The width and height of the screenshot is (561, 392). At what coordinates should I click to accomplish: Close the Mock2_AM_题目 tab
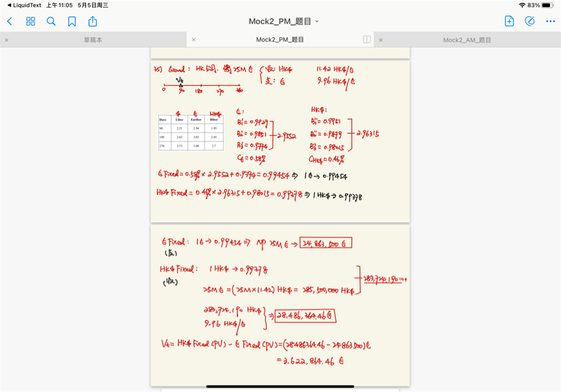(381, 40)
